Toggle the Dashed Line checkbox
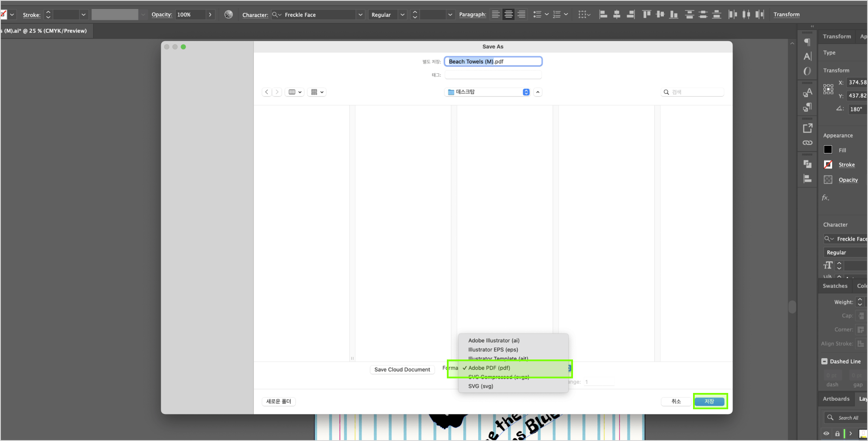Screen dimensions: 868x441 (x=824, y=361)
